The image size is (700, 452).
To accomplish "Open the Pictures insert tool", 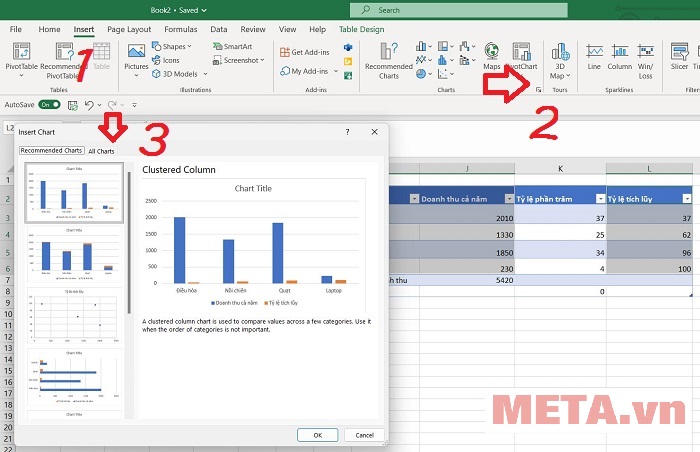I will click(136, 56).
